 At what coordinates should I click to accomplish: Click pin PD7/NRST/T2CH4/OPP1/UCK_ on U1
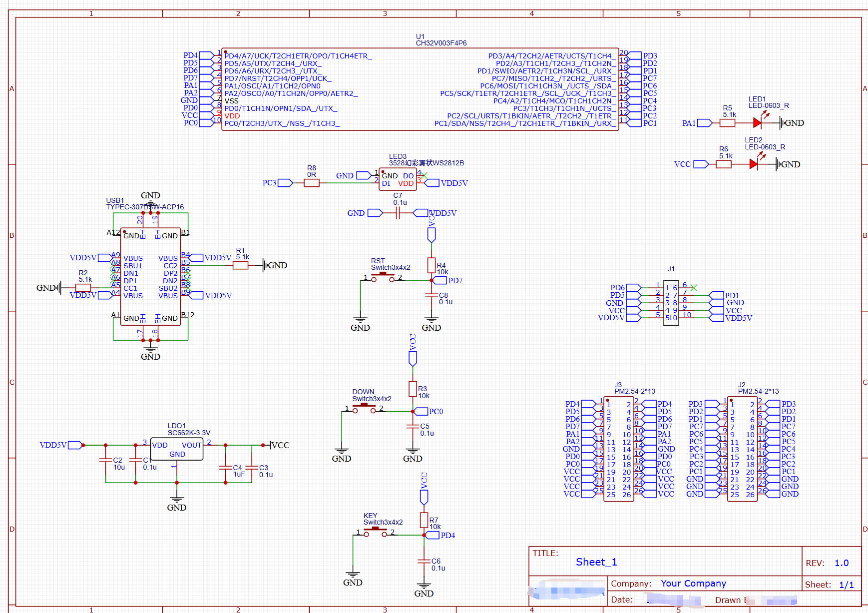(x=278, y=78)
